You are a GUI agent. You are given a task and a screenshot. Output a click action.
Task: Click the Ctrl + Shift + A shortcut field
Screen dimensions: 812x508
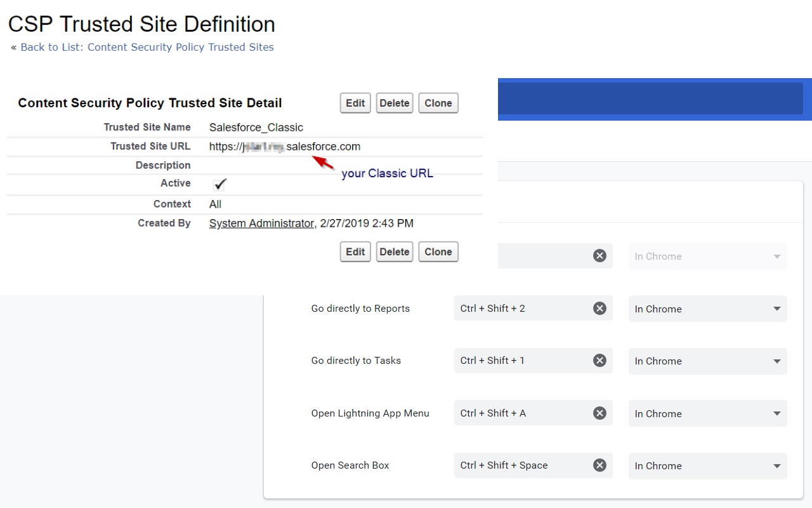click(x=520, y=413)
